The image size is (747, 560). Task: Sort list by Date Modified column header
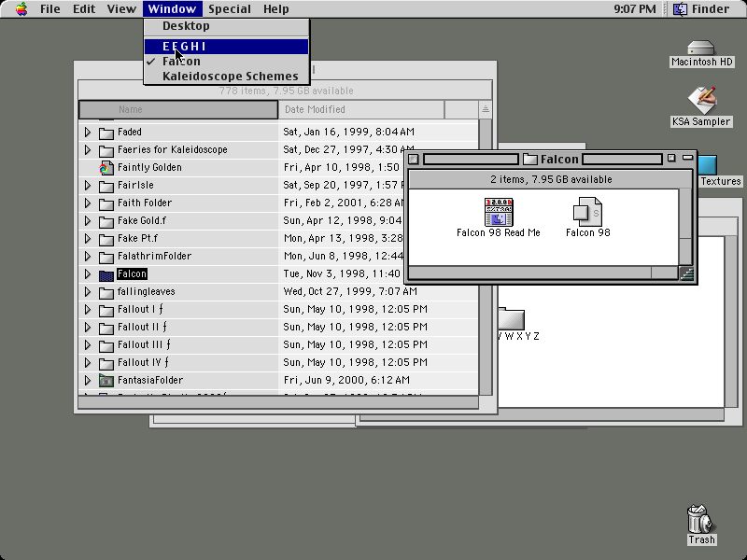361,109
